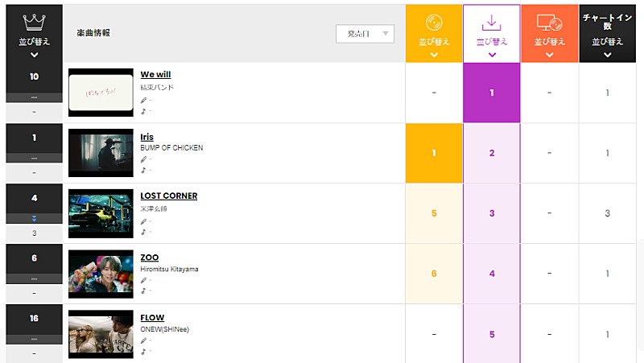Click the rank-down arrow icon for LOST CORNER
The image size is (644, 363).
click(34, 218)
